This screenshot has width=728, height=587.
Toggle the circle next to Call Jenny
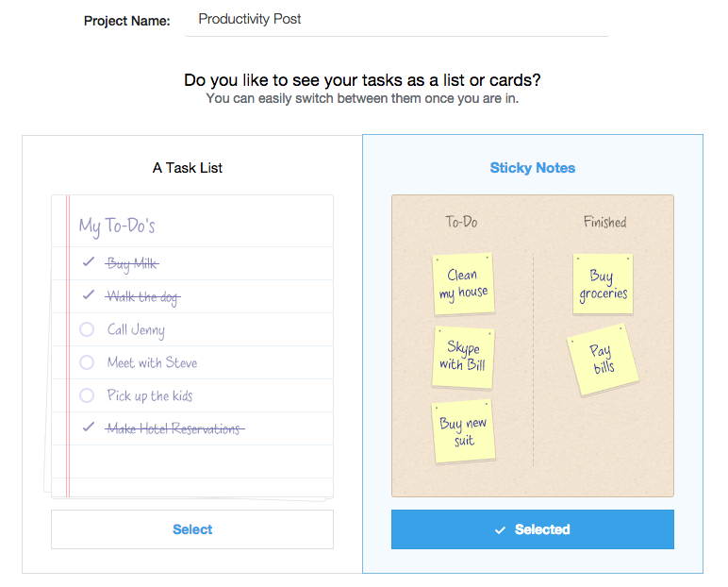click(x=87, y=329)
